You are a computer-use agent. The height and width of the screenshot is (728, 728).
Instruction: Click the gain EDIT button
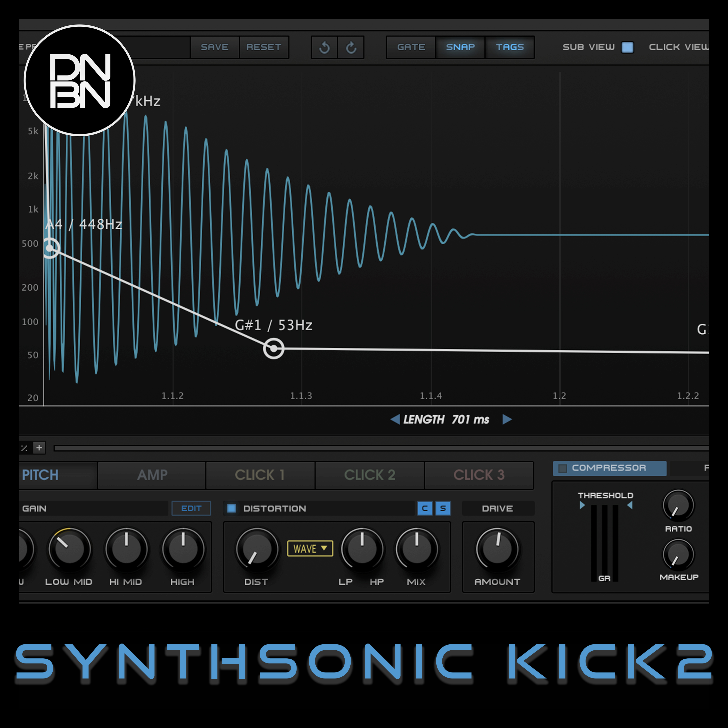coord(191,508)
